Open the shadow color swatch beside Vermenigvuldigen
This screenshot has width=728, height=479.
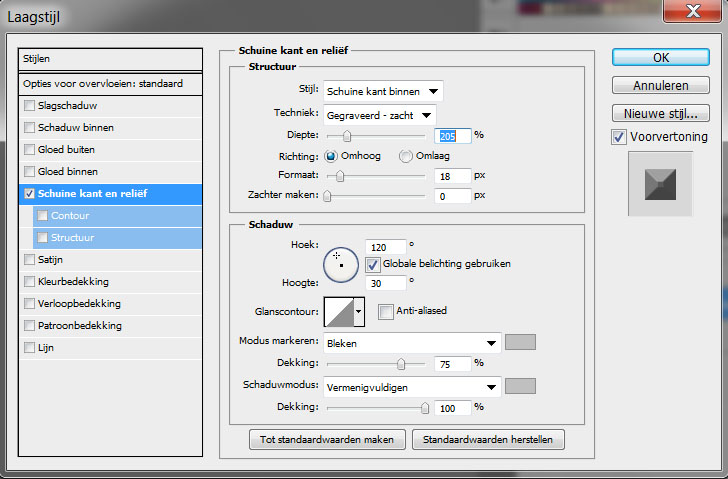520,386
